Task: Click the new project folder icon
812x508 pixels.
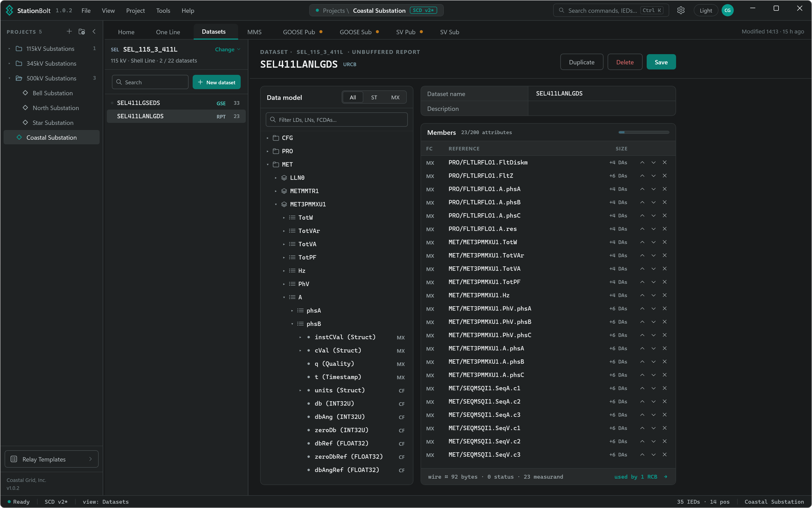Action: pyautogui.click(x=82, y=31)
